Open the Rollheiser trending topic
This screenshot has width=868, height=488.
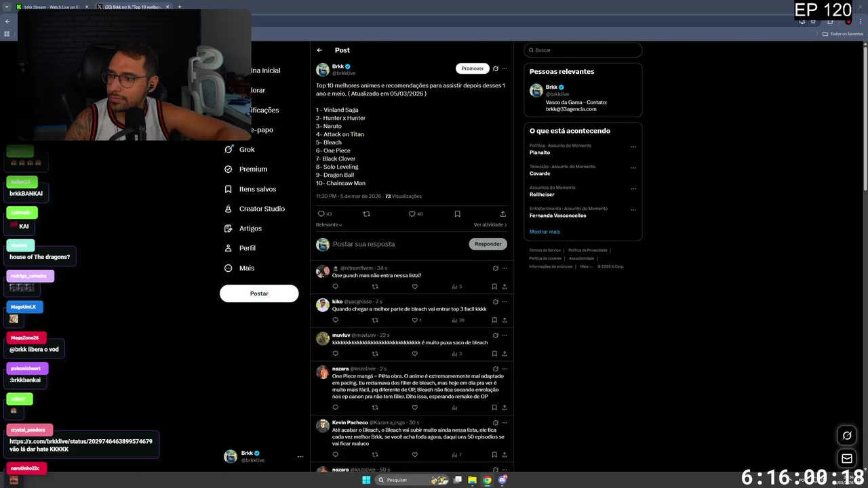coord(542,195)
